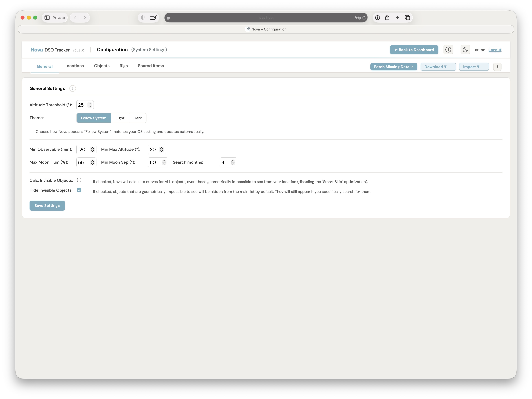
Task: Toggle Safari sidebar icon
Action: point(47,18)
